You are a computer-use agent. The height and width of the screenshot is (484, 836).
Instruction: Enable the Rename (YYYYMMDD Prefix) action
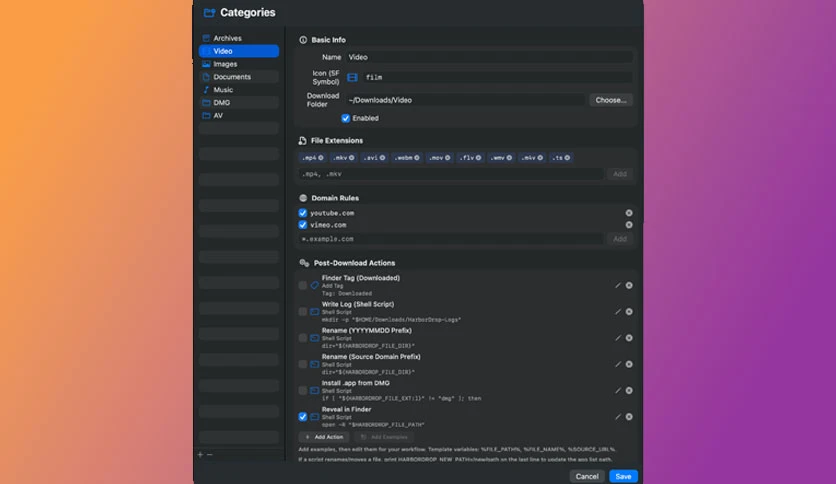pyautogui.click(x=303, y=338)
